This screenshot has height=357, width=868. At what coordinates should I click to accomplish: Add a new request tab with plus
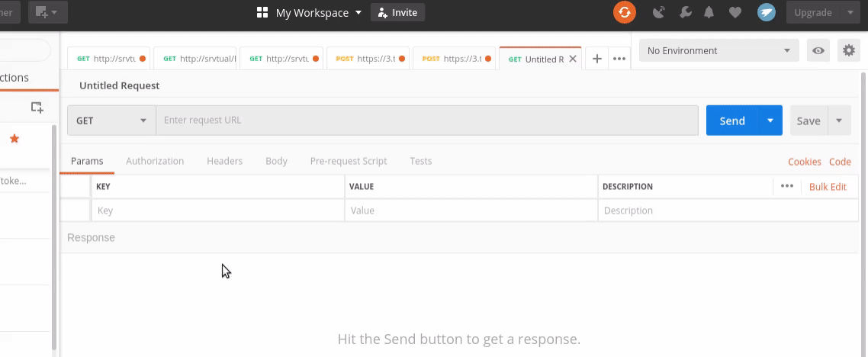(597, 59)
